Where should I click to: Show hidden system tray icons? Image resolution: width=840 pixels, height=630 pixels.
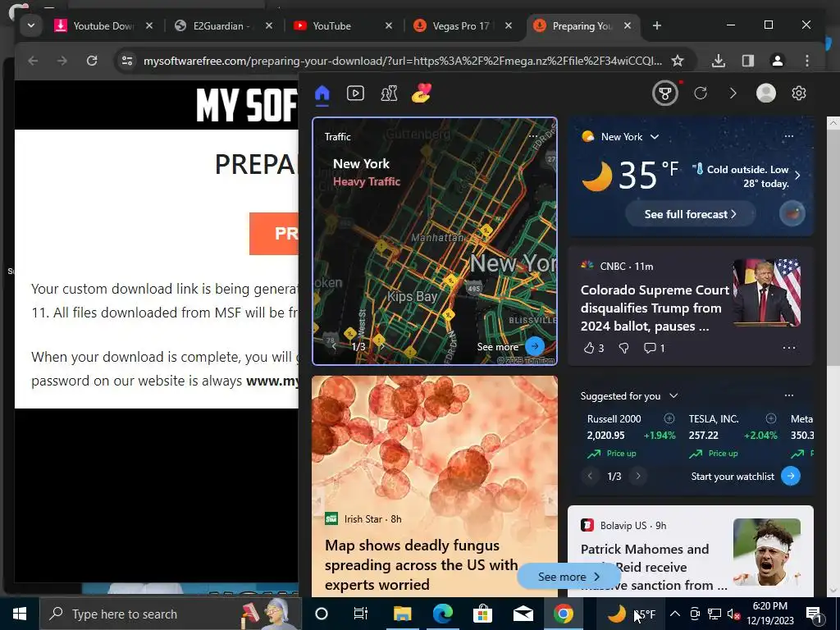click(675, 614)
